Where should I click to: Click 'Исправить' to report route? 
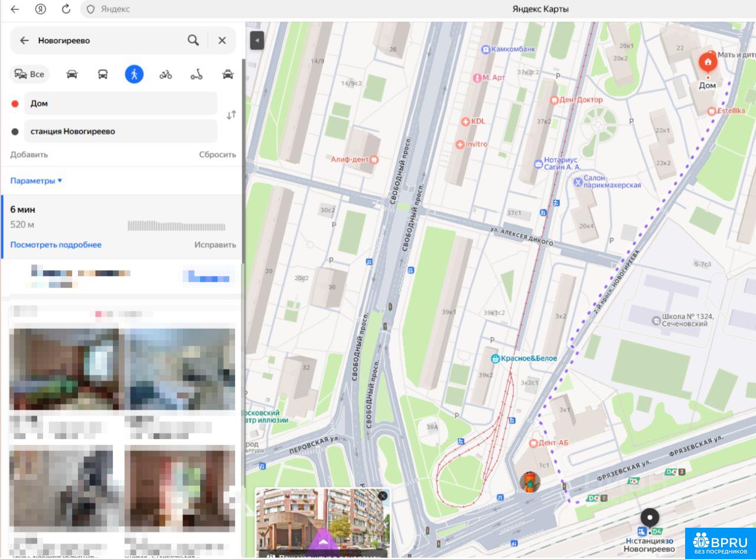tap(215, 244)
